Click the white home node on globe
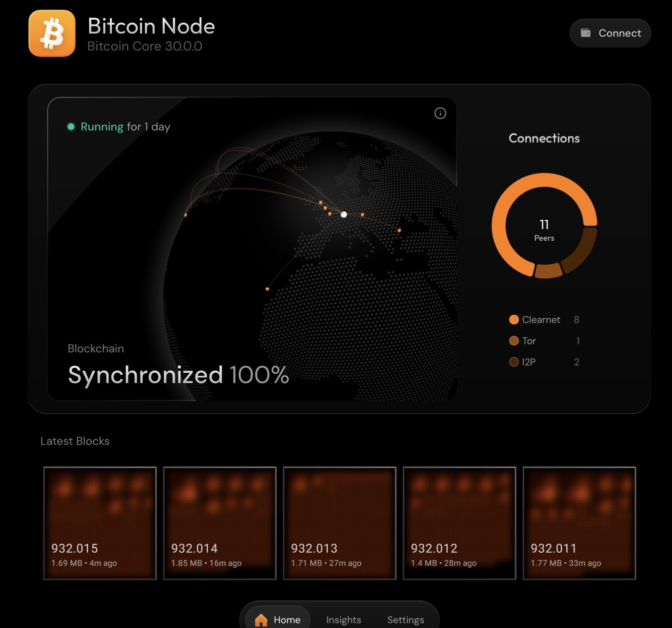The image size is (672, 628). point(344,215)
